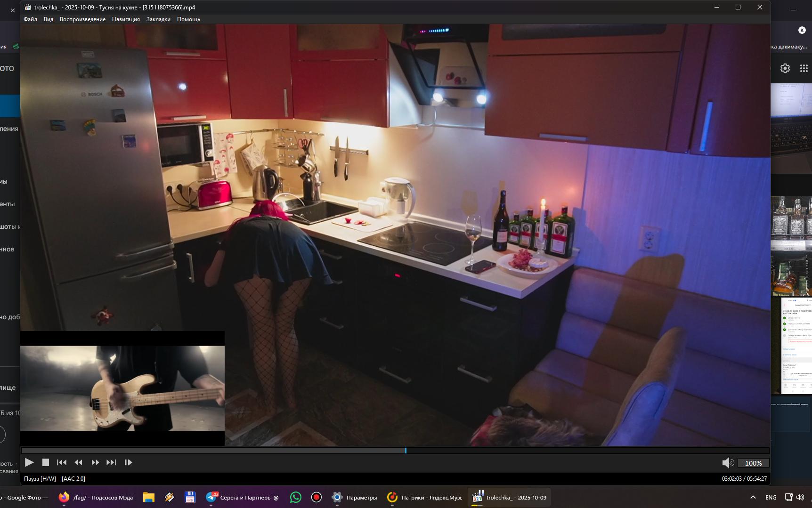
Task: Skip to the next file
Action: (111, 462)
